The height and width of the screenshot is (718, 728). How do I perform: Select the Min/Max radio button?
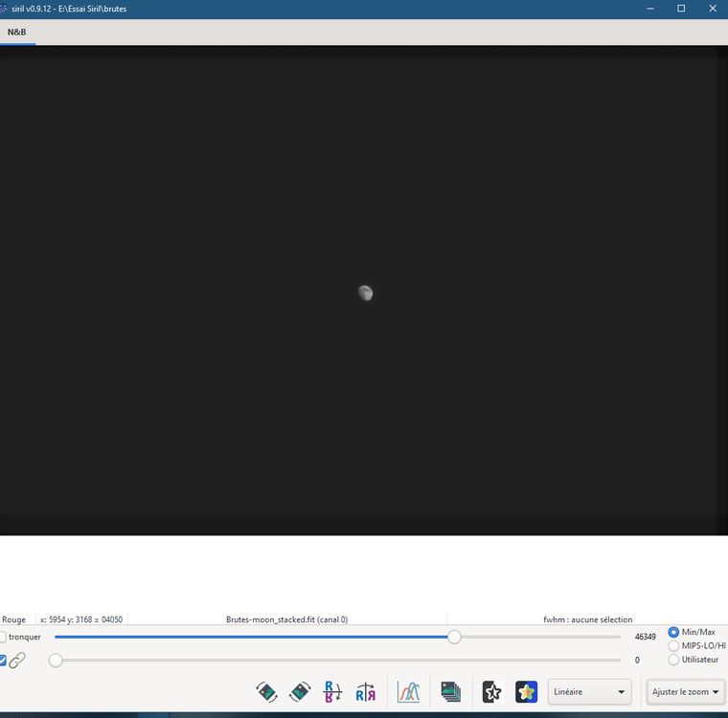click(x=673, y=632)
